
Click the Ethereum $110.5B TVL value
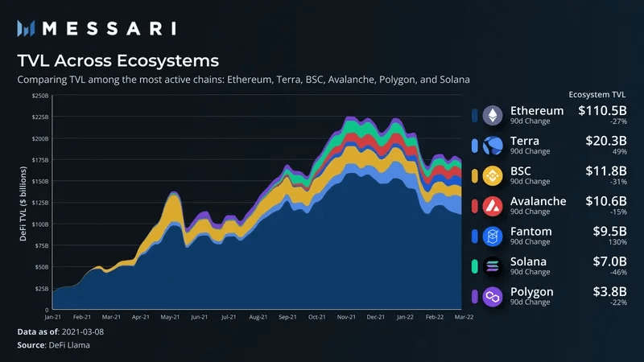(603, 111)
